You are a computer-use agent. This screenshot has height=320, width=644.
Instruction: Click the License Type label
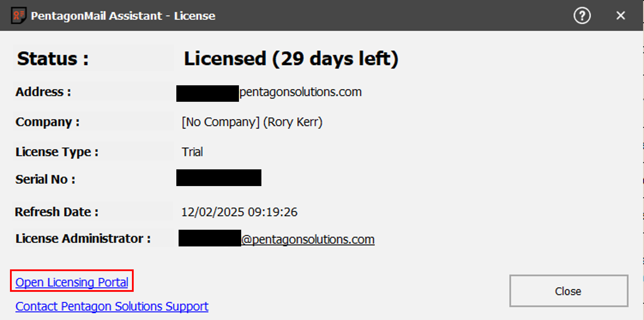[57, 152]
